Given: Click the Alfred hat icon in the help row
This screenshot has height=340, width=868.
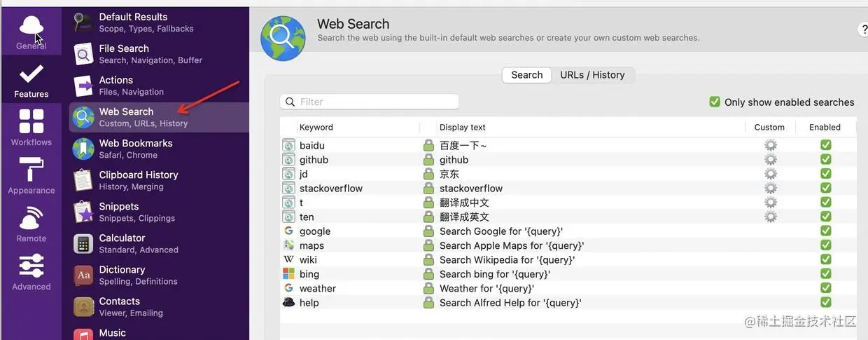Looking at the screenshot, I should click(288, 302).
